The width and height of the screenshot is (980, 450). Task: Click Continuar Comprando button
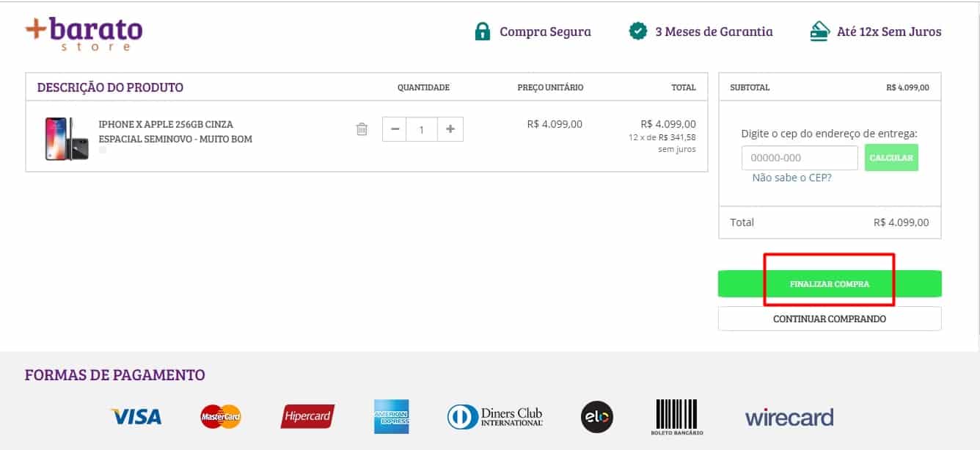[x=830, y=319]
